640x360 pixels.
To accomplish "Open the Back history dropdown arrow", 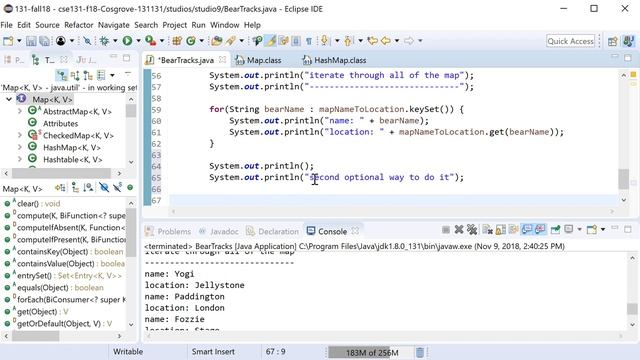I will 397,41.
